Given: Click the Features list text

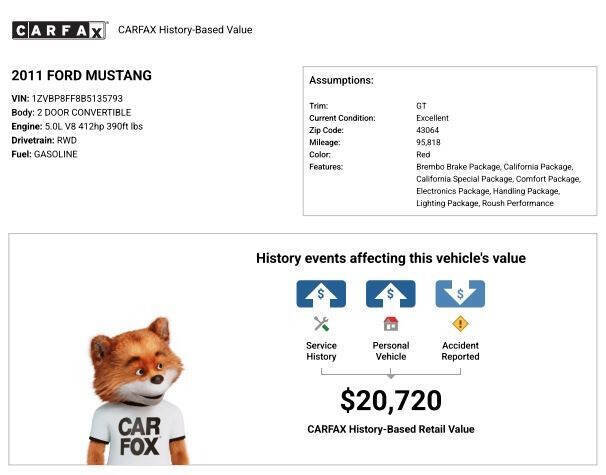Looking at the screenshot, I should (497, 185).
